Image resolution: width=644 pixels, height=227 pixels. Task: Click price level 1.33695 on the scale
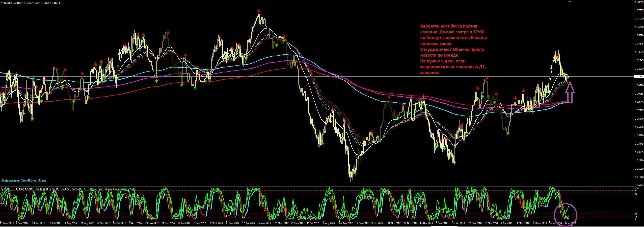[639, 52]
